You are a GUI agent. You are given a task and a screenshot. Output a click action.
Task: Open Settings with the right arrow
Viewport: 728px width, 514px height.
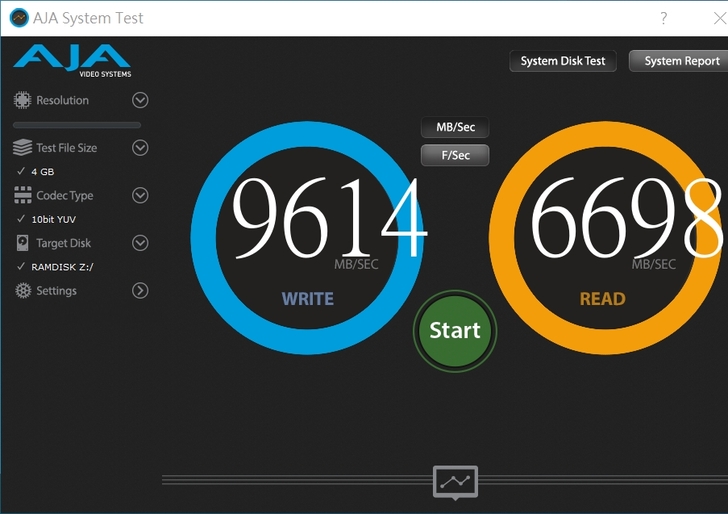(140, 291)
